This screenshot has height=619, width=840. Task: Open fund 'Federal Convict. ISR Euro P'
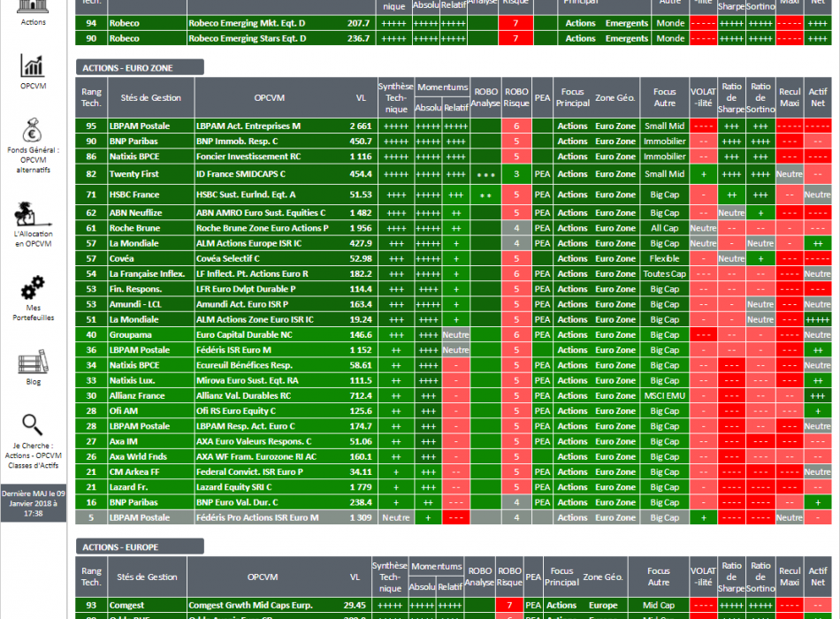tap(249, 472)
